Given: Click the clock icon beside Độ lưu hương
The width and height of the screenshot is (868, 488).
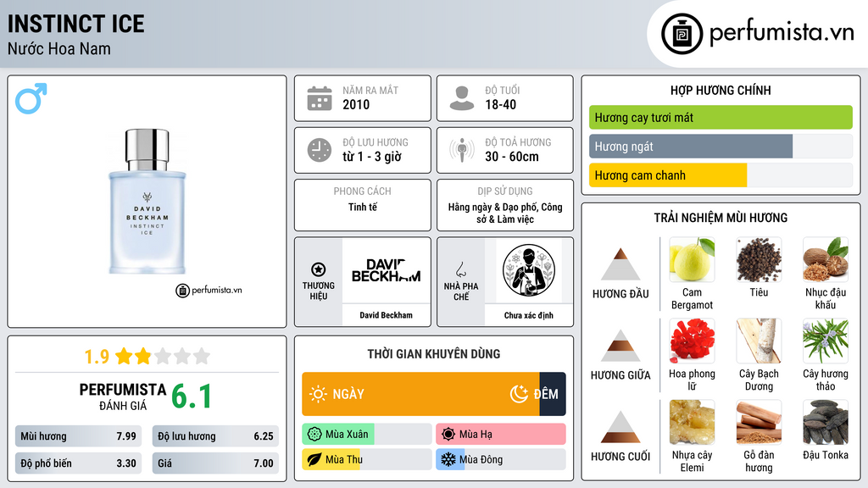Looking at the screenshot, I should 320,150.
